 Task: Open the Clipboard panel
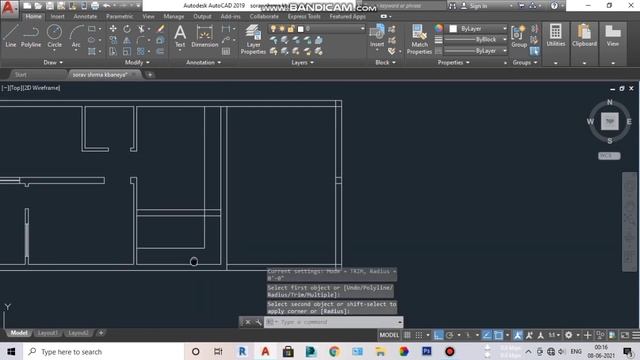[x=584, y=35]
